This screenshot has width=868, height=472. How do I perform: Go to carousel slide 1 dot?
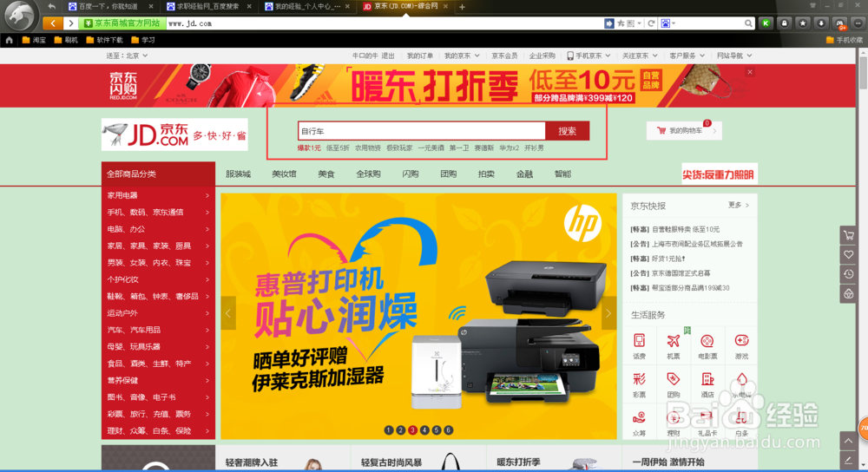click(389, 430)
